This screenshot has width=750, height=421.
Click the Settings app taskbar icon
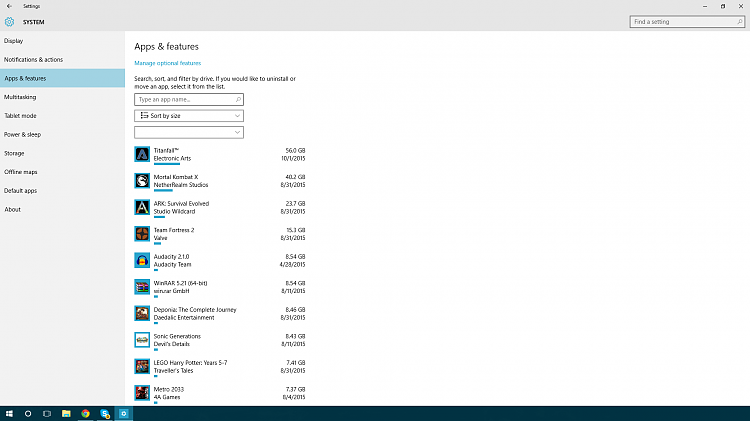point(123,413)
